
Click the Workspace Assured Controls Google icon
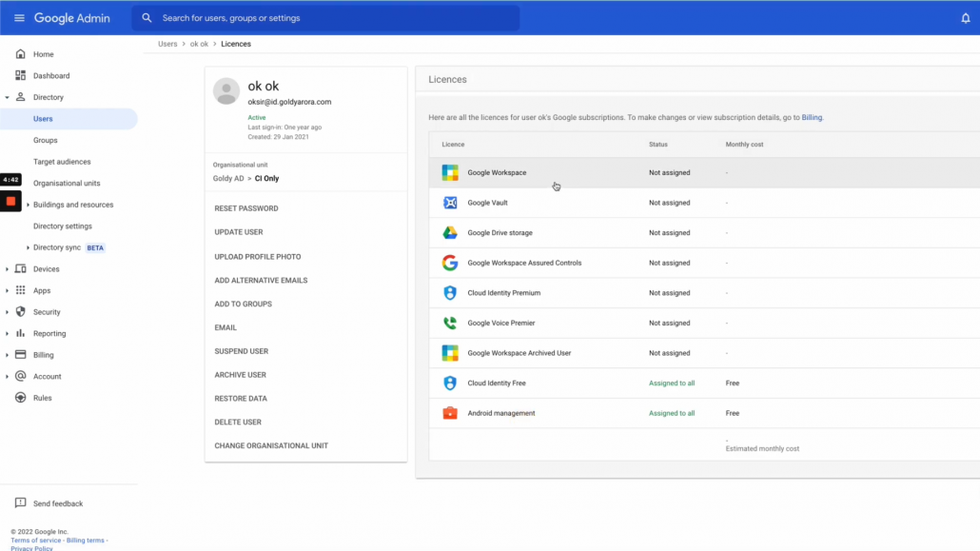pyautogui.click(x=450, y=263)
